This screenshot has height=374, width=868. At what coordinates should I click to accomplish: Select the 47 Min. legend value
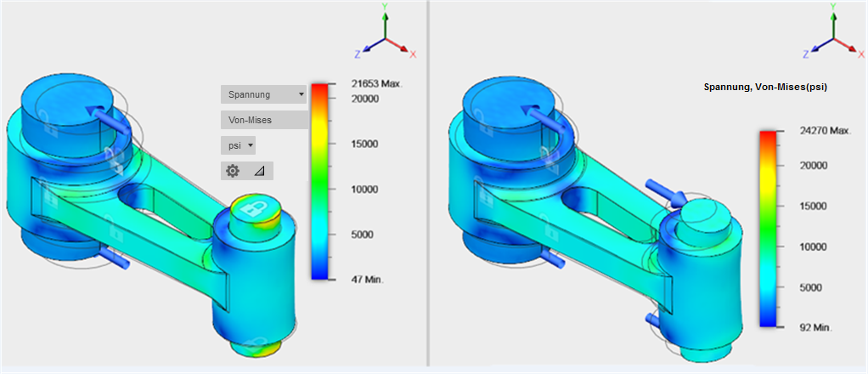[x=366, y=280]
